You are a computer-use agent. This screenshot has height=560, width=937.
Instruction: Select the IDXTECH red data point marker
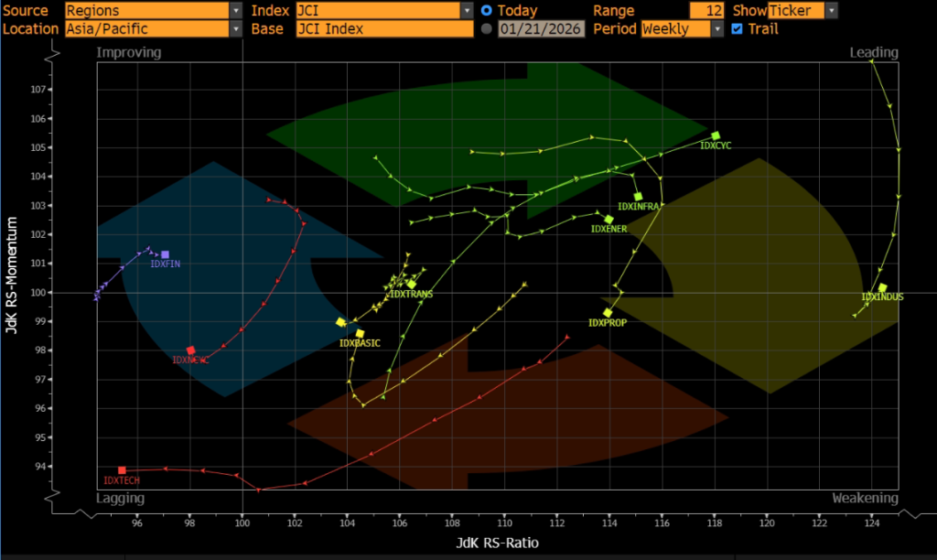tap(122, 470)
